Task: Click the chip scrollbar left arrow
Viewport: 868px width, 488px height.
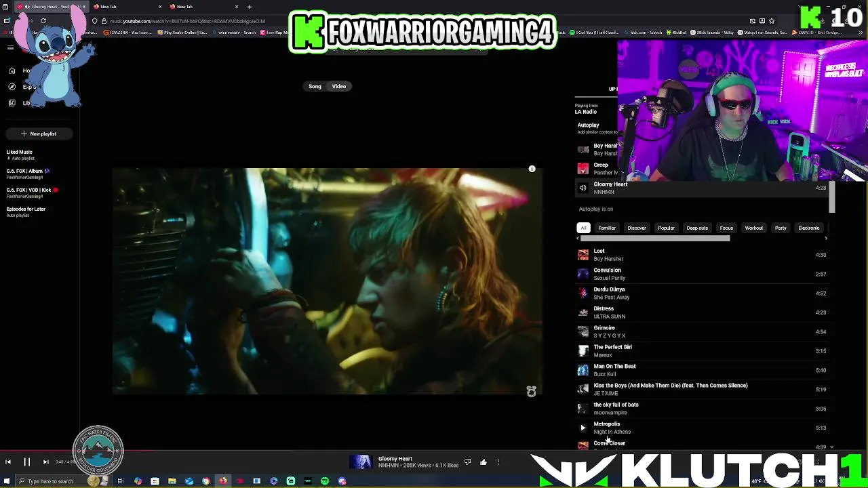Action: [x=578, y=239]
